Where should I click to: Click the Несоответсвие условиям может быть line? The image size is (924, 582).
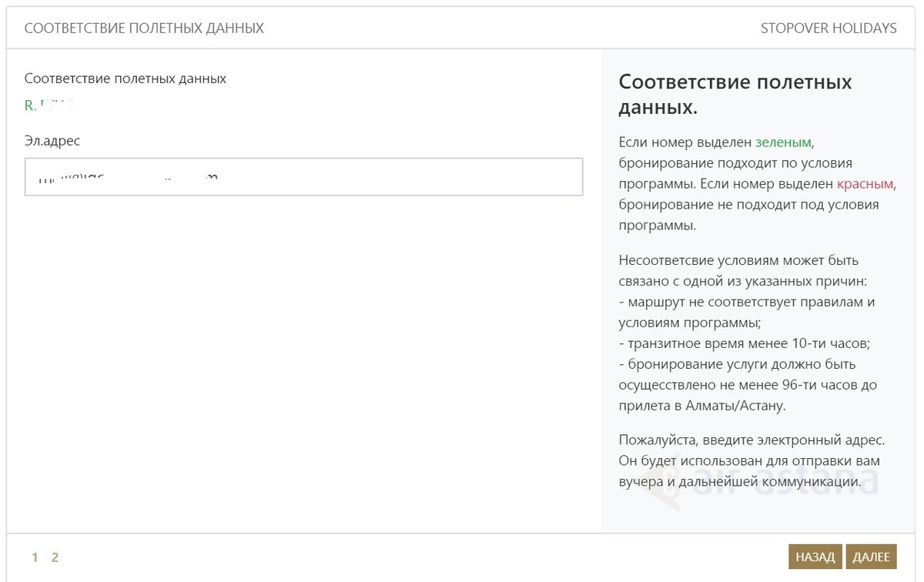[738, 260]
